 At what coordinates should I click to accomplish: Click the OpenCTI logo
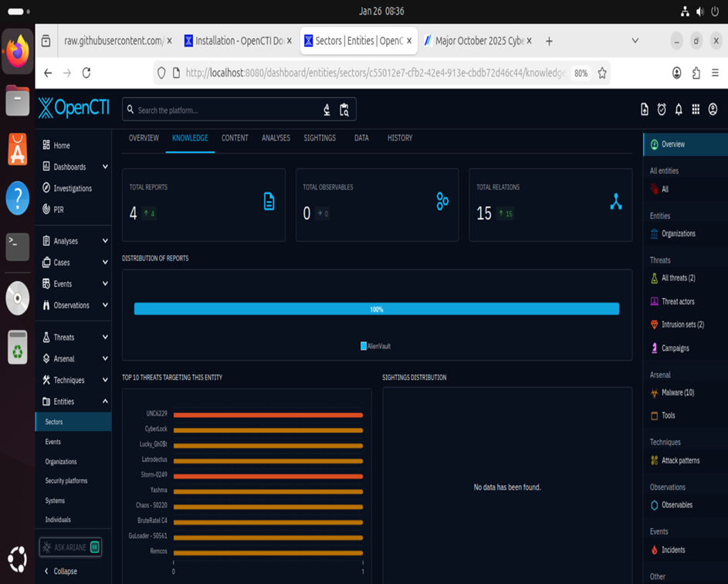pyautogui.click(x=74, y=108)
